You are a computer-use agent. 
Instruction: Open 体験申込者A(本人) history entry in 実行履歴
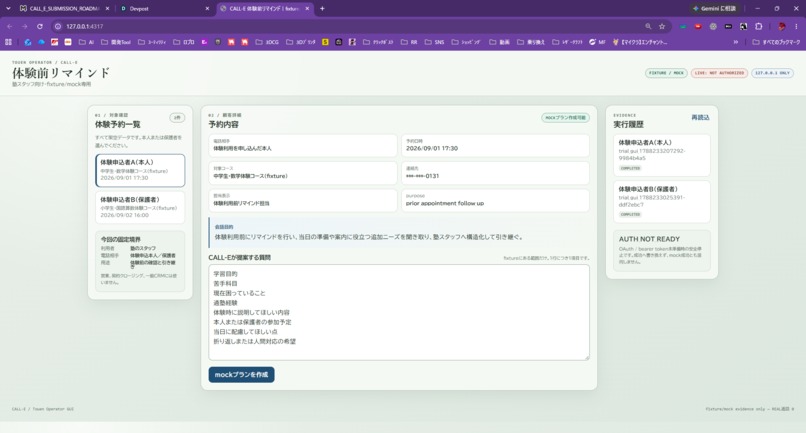click(x=662, y=155)
